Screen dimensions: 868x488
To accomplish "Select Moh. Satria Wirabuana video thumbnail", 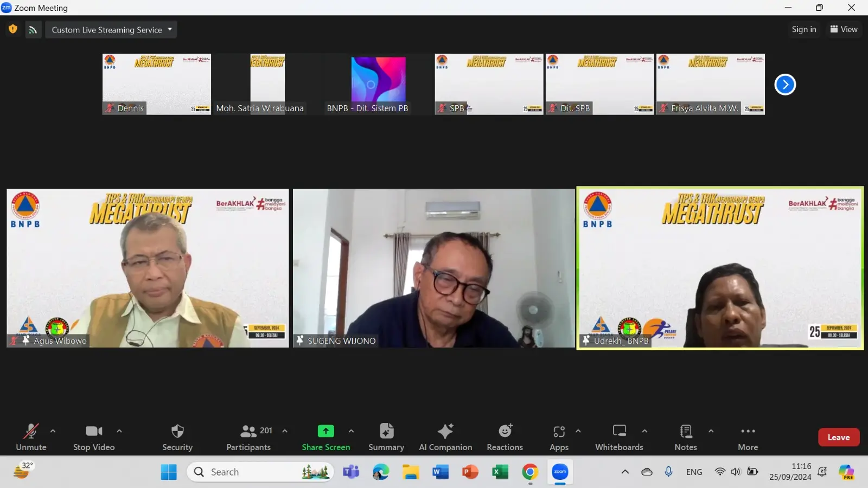I will click(267, 84).
